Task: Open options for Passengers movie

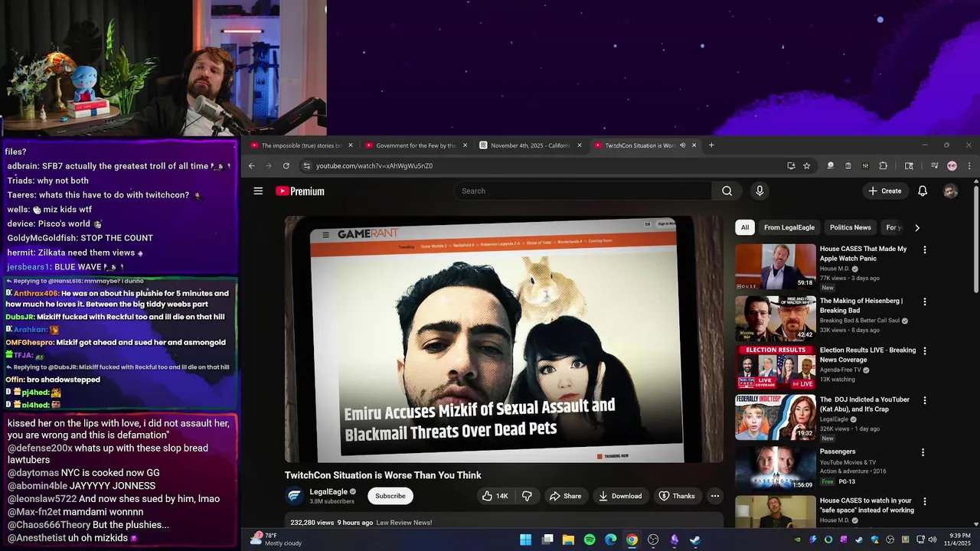Action: (x=925, y=452)
